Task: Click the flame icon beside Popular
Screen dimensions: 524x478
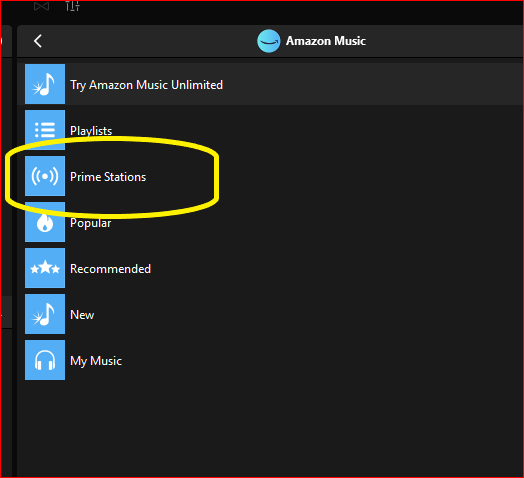Action: pos(45,222)
